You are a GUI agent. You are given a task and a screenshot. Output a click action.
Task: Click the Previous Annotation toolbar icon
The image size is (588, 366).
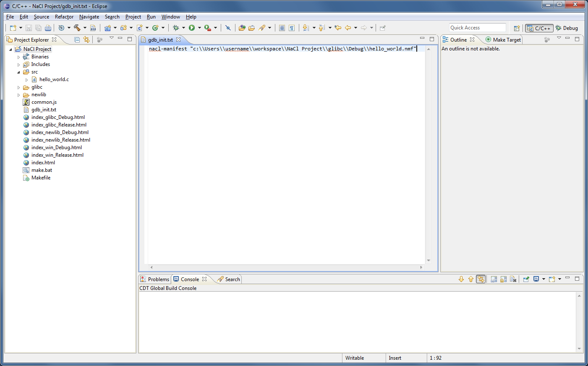tap(322, 28)
